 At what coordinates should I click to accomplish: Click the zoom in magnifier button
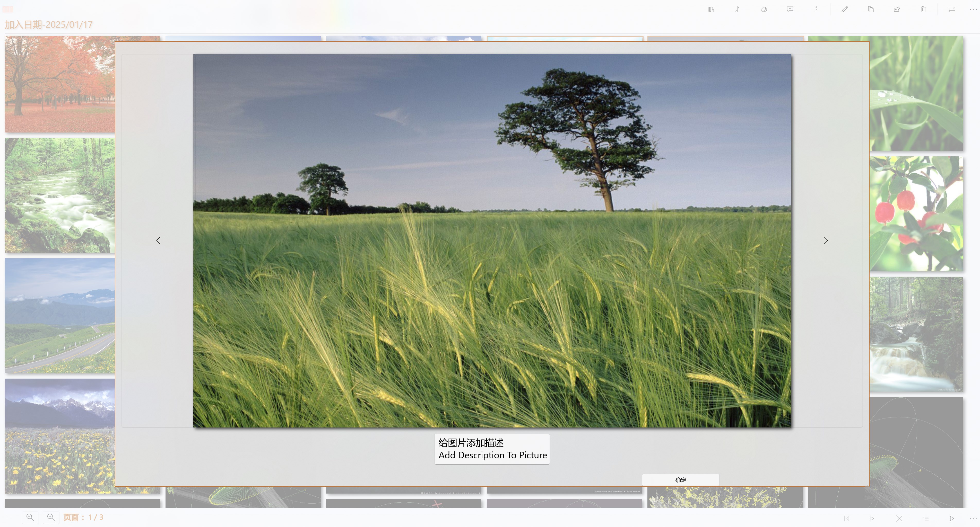pyautogui.click(x=51, y=517)
